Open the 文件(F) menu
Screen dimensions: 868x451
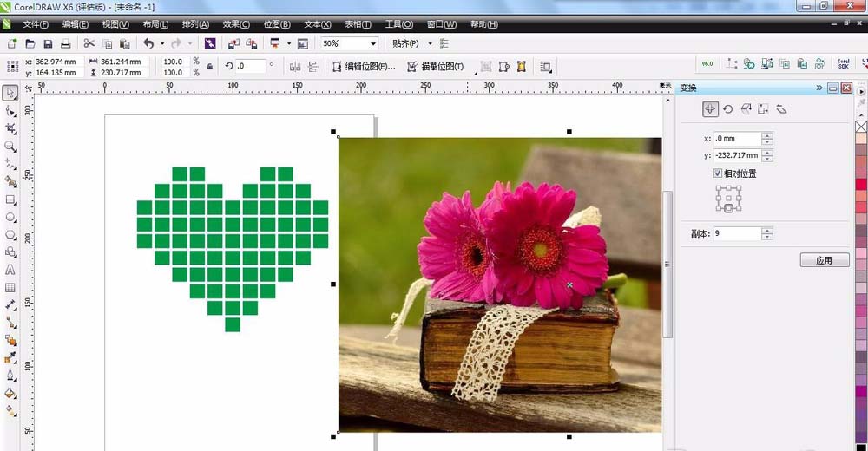[x=36, y=24]
